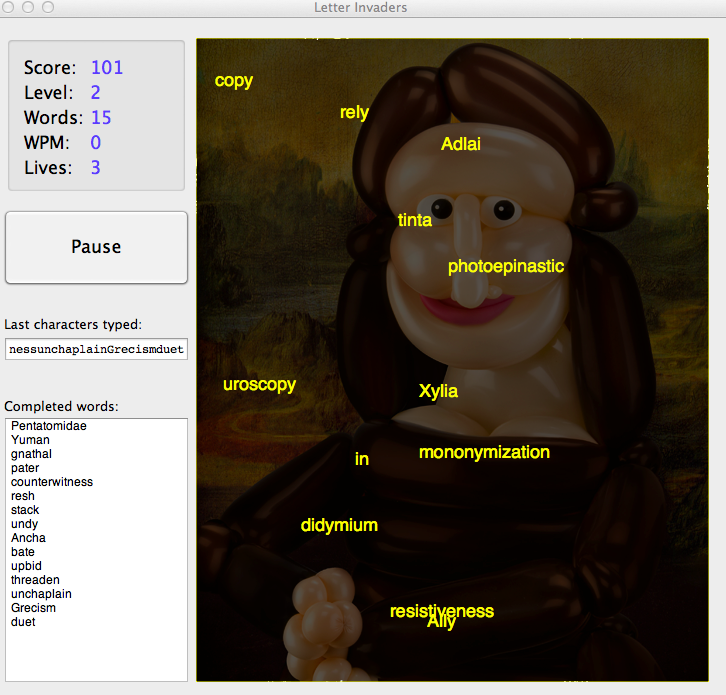The image size is (726, 695).
Task: Click the falling word 'mononymization'
Action: click(484, 453)
